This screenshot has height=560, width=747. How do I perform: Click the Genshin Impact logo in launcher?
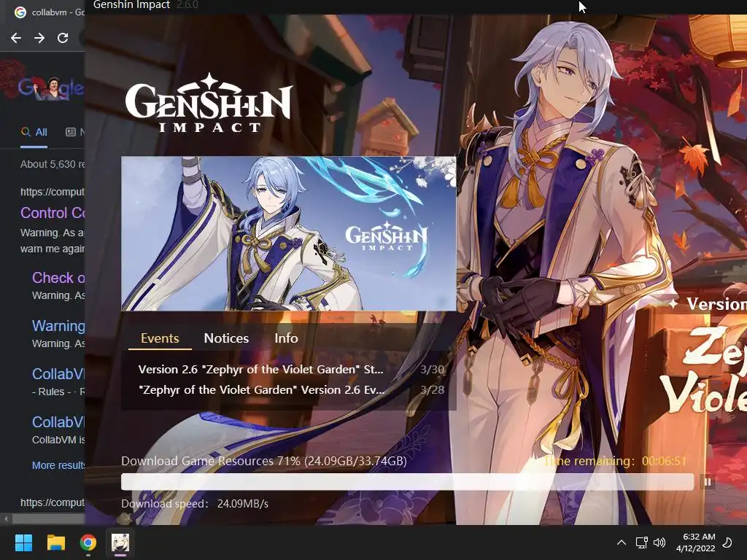[209, 103]
